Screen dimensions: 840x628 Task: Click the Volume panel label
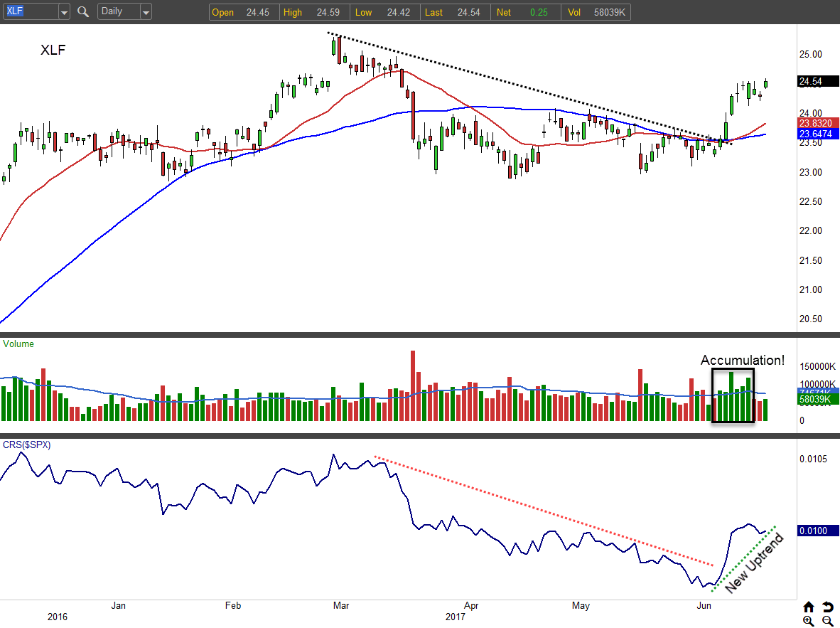point(18,344)
